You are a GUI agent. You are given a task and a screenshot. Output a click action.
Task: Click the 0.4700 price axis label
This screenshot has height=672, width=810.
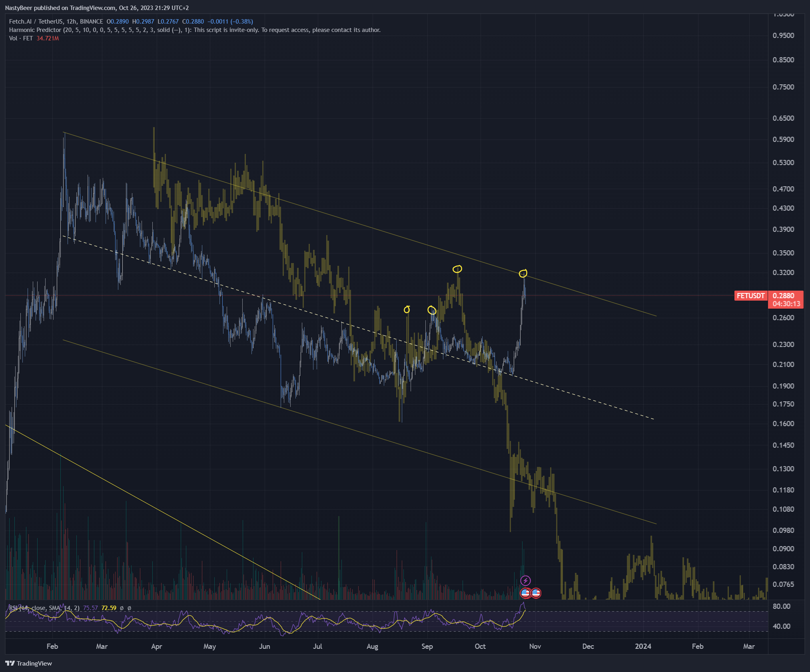(783, 189)
